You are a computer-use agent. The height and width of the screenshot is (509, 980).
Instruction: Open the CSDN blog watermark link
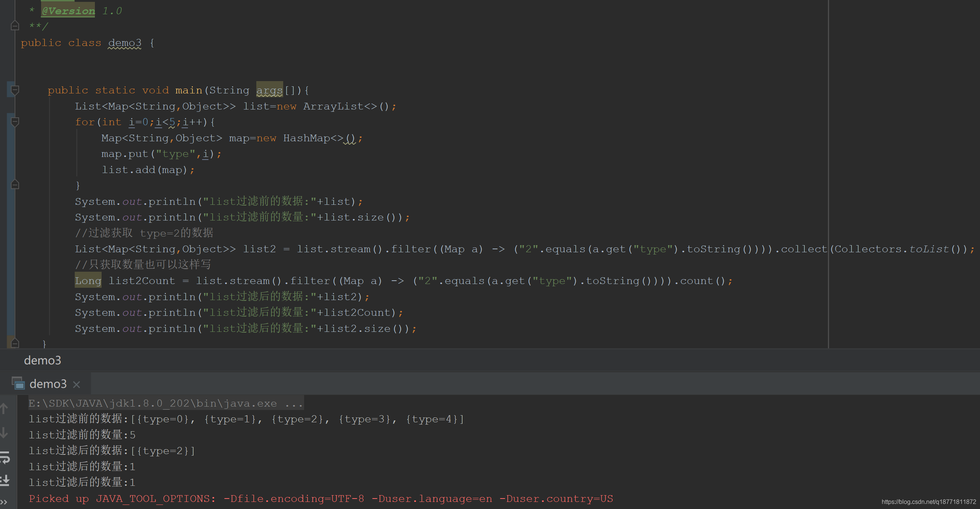(x=929, y=502)
